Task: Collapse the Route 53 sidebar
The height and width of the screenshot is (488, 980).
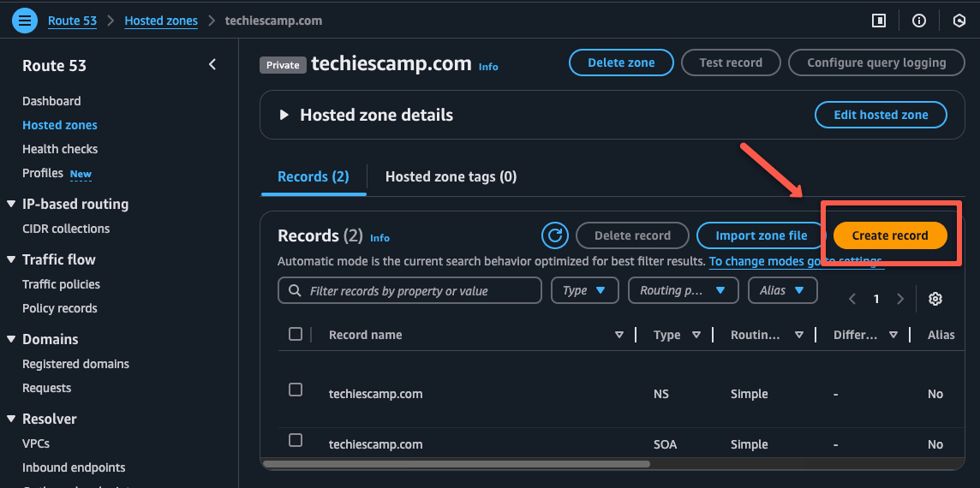Action: 212,64
